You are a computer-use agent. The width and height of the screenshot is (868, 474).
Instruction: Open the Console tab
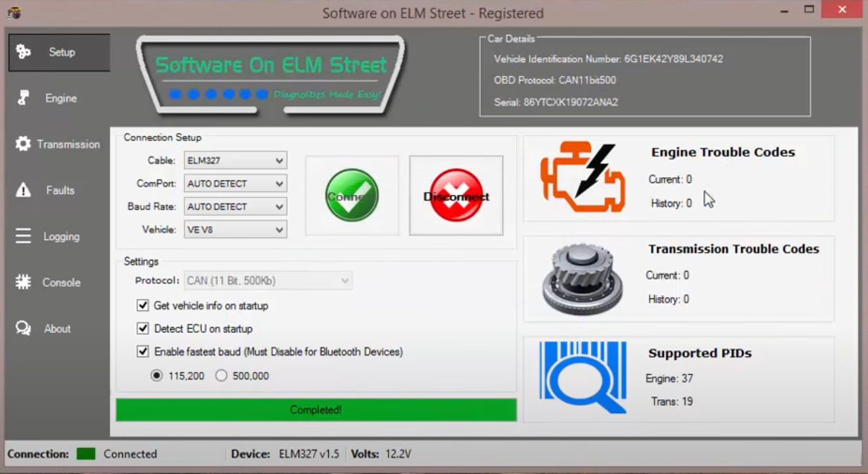click(x=59, y=283)
